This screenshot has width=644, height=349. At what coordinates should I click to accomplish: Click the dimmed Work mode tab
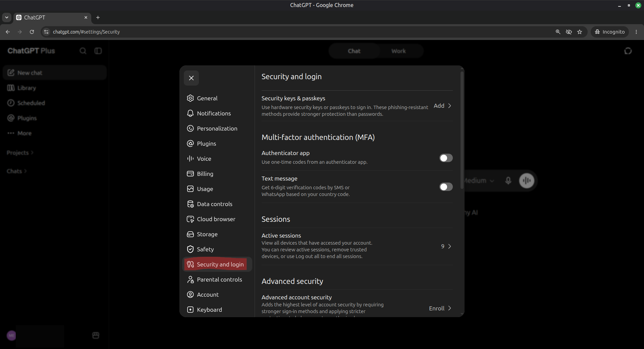pos(398,51)
